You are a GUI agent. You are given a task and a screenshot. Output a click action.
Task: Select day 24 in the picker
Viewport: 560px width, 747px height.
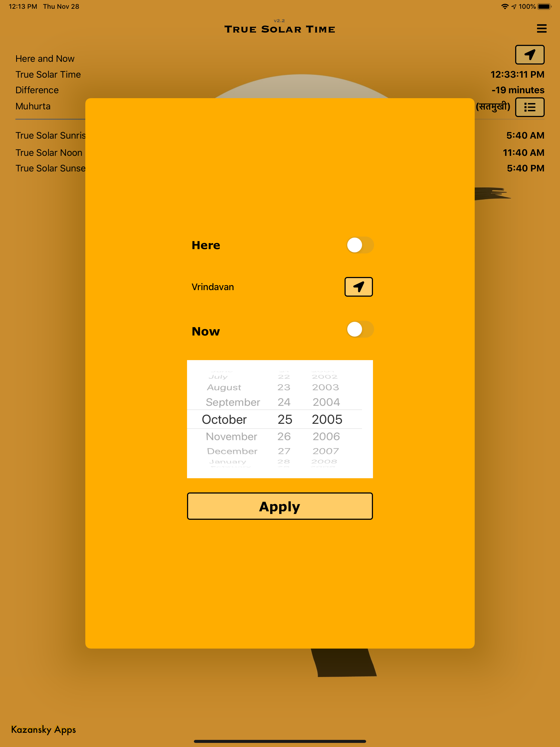(284, 402)
